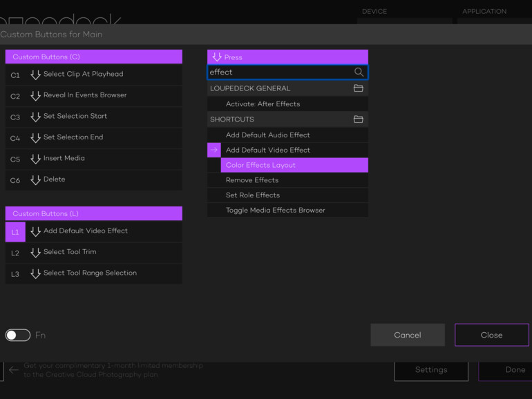Select Add Default Audio Effect shortcut
The width and height of the screenshot is (532, 399).
(x=287, y=135)
